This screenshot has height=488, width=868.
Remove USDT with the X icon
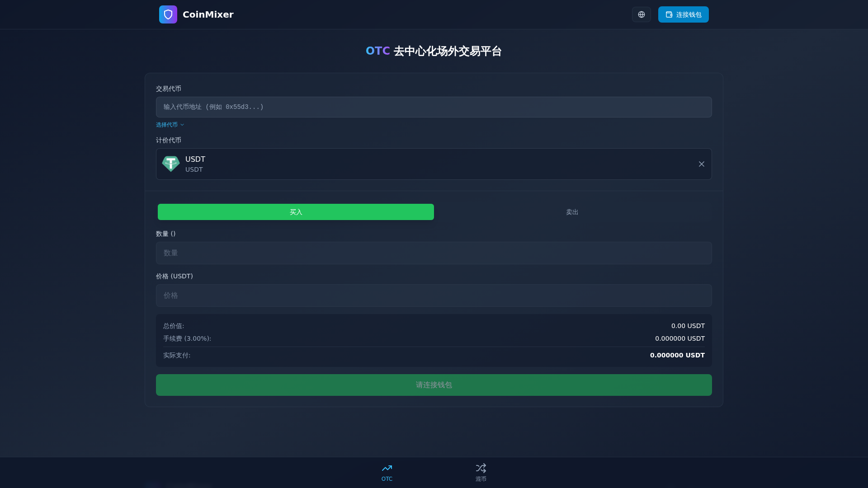[702, 164]
